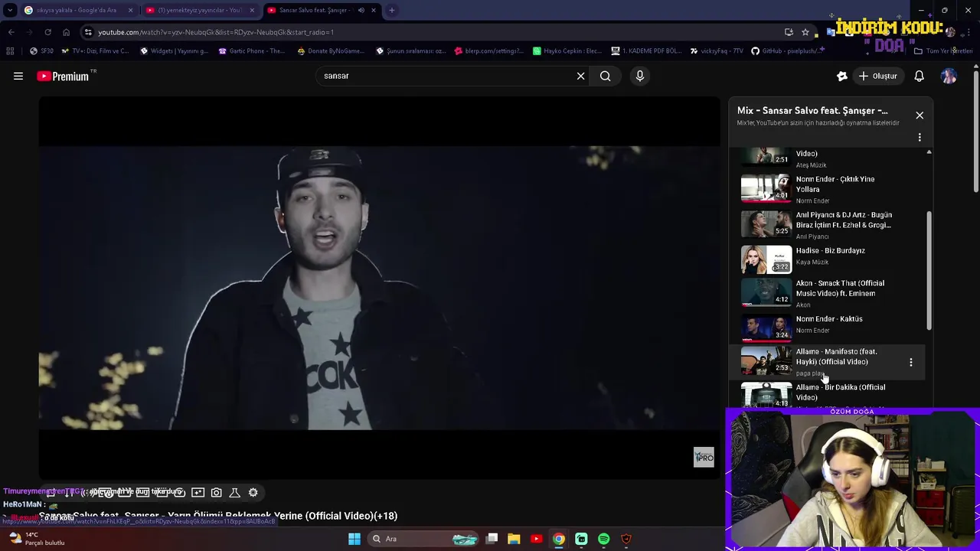
Task: Take screenshot with overlay camera icon
Action: [x=217, y=493]
